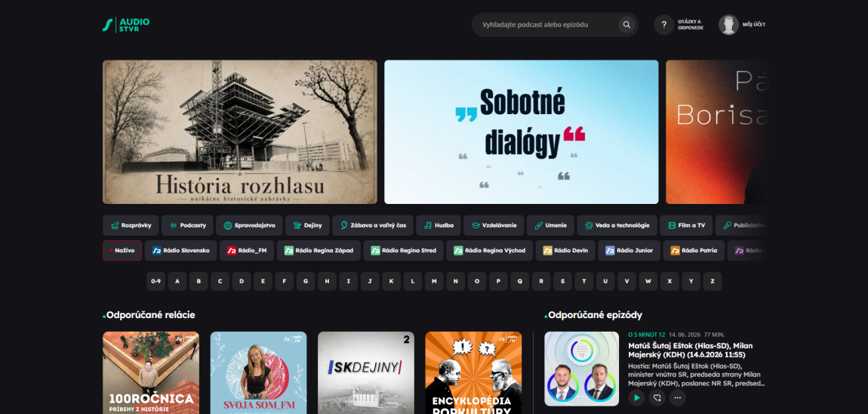Viewport: 868px width, 414px height.
Task: Open the question mark help icon
Action: coord(663,25)
